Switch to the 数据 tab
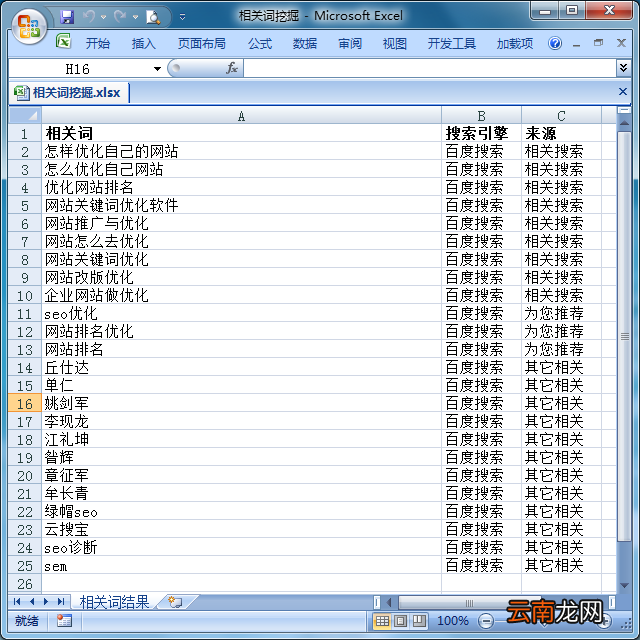The height and width of the screenshot is (640, 640). [x=304, y=43]
